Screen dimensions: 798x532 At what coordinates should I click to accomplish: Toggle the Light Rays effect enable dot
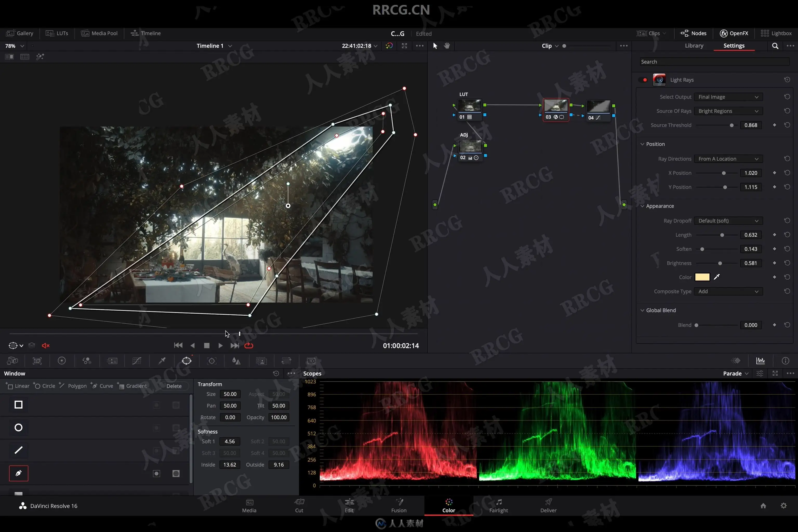645,80
